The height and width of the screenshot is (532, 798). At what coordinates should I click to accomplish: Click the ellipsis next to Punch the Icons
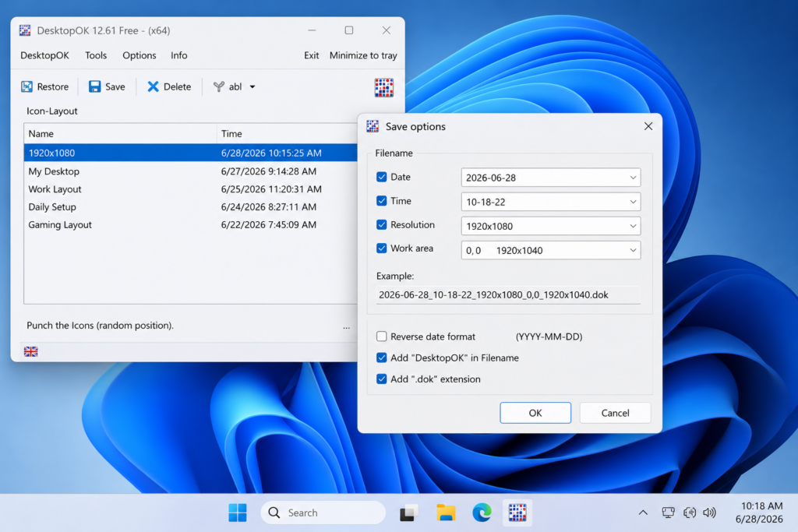tap(347, 326)
